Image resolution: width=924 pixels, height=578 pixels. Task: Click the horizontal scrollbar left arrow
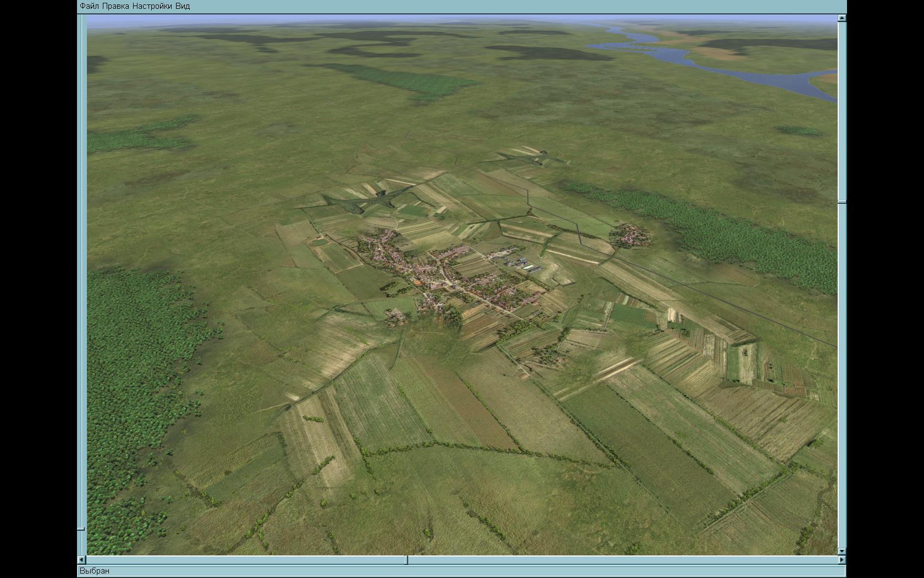pyautogui.click(x=82, y=560)
